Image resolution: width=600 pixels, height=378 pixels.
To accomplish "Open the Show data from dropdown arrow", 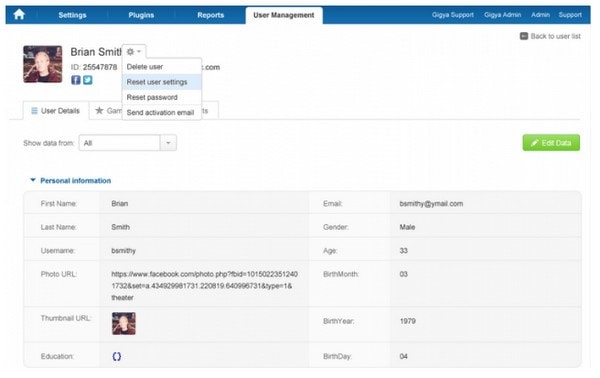I will [x=168, y=143].
